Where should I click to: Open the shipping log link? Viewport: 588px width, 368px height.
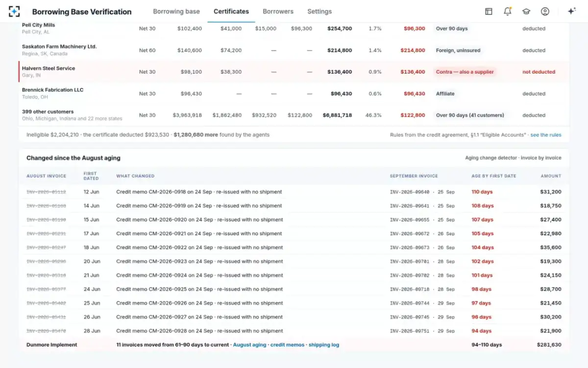[324, 345]
